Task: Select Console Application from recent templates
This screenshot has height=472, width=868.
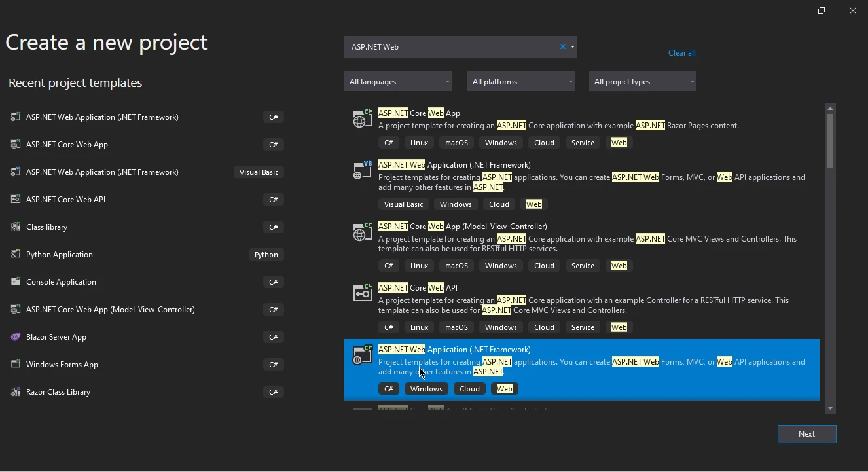Action: [x=61, y=282]
